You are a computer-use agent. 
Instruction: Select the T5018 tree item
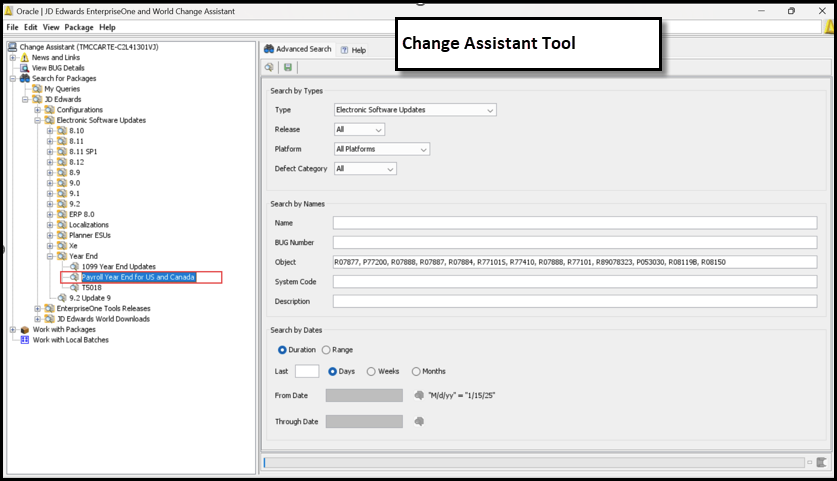(91, 287)
